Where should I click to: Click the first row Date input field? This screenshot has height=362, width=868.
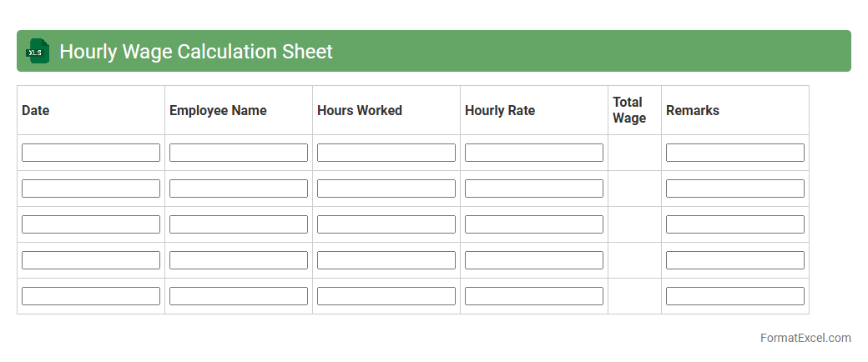coord(91,153)
